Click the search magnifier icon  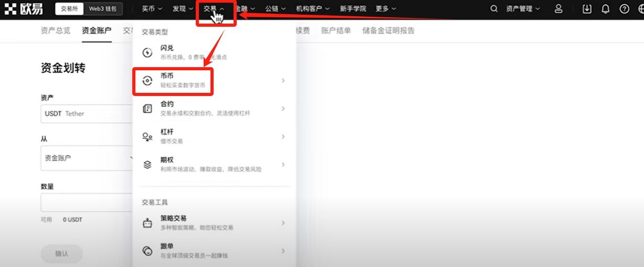pos(493,9)
